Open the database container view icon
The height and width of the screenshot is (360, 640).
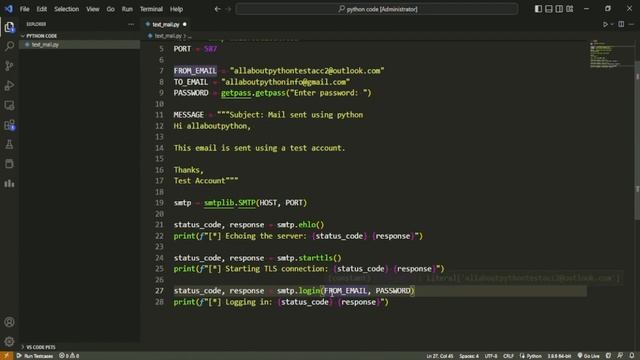point(9,164)
